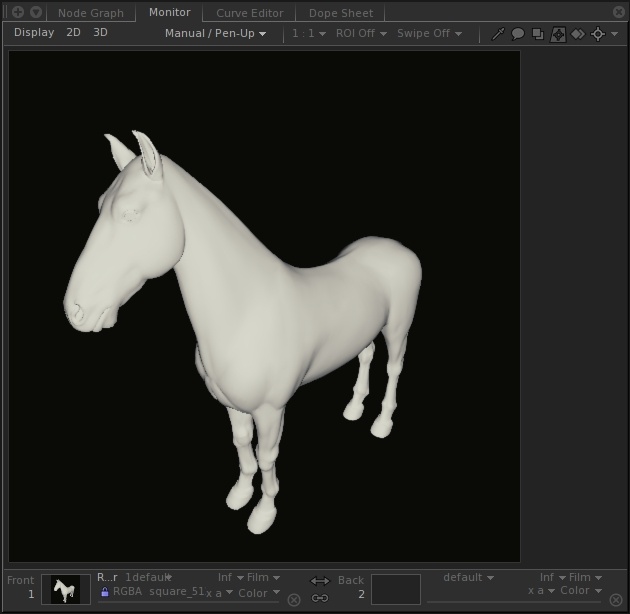The image size is (630, 614).
Task: Switch to the Node Graph tab
Action: (x=91, y=13)
